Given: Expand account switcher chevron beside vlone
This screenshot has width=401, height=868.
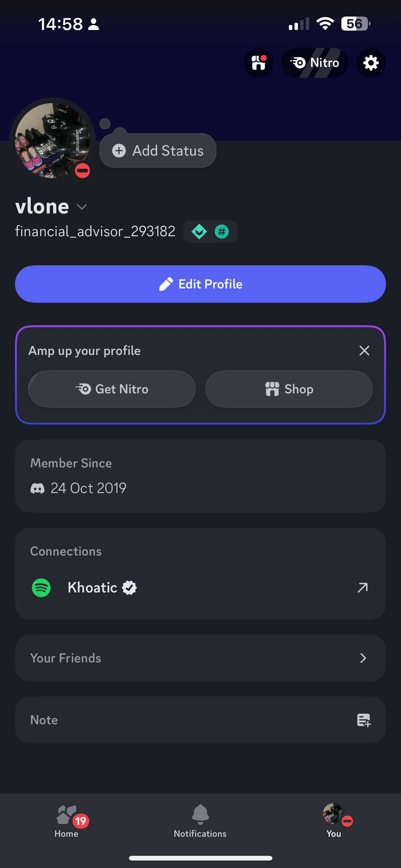Looking at the screenshot, I should point(82,207).
